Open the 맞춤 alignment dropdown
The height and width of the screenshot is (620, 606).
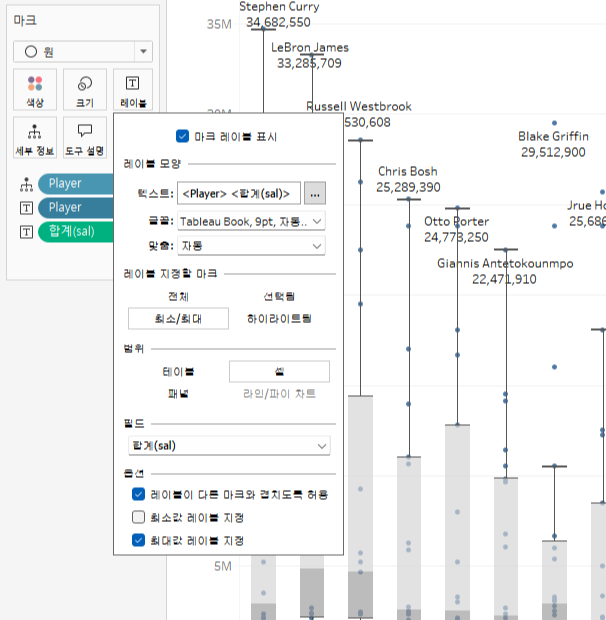tap(251, 246)
